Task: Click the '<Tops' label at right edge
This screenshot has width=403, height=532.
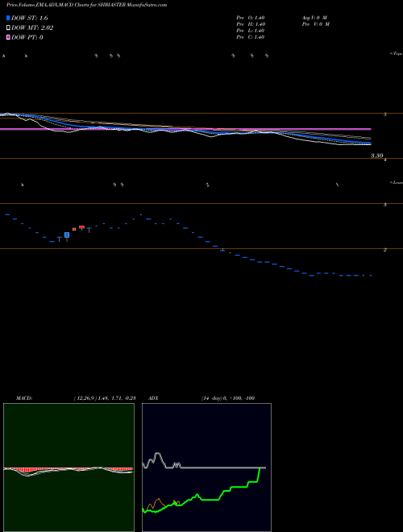Action: coord(397,54)
